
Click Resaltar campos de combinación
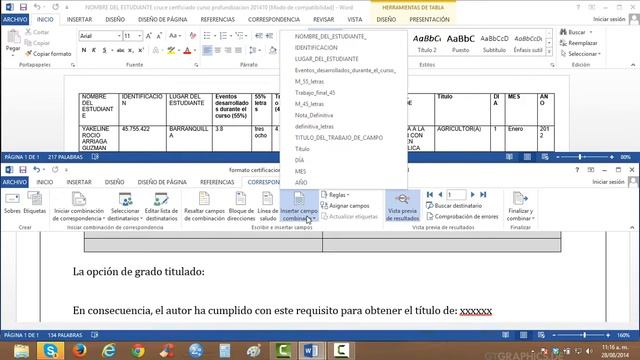click(x=204, y=207)
